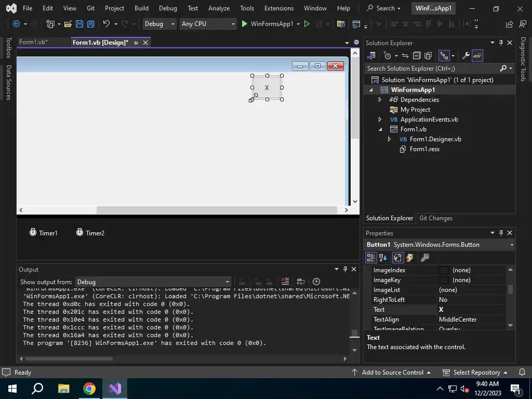Select the Timer1 component in tray
This screenshot has height=399, width=532.
44,233
